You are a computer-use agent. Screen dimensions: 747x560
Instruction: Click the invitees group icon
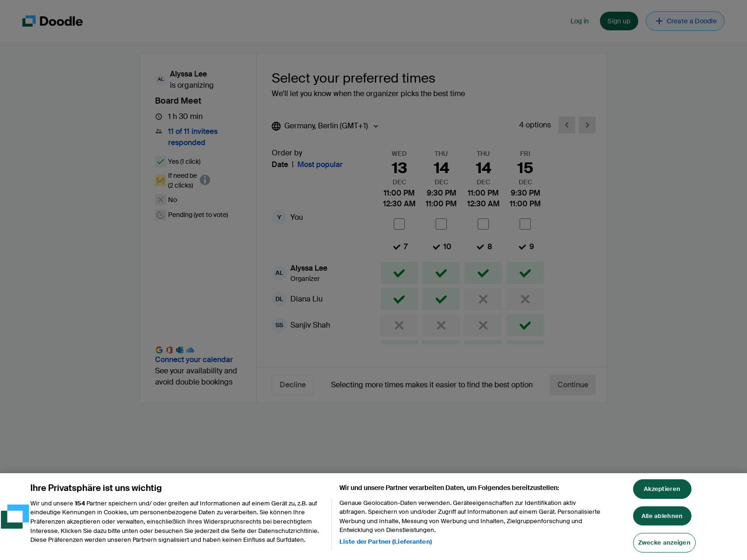(x=159, y=132)
